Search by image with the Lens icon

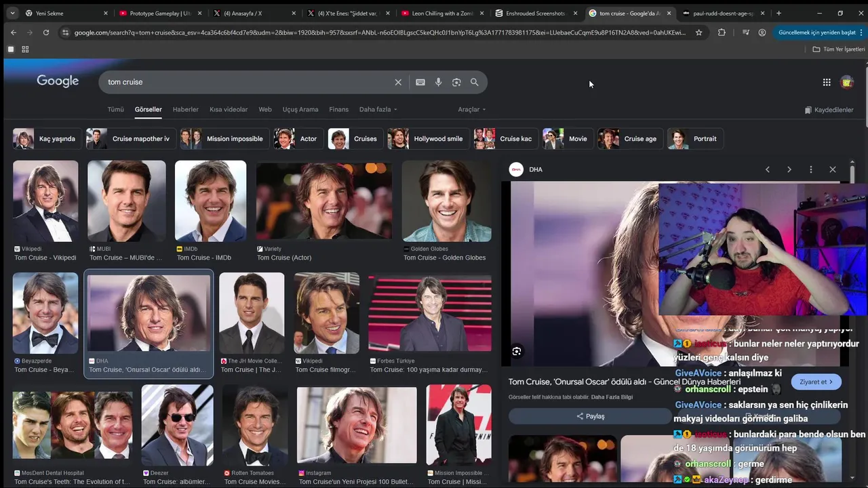(456, 82)
